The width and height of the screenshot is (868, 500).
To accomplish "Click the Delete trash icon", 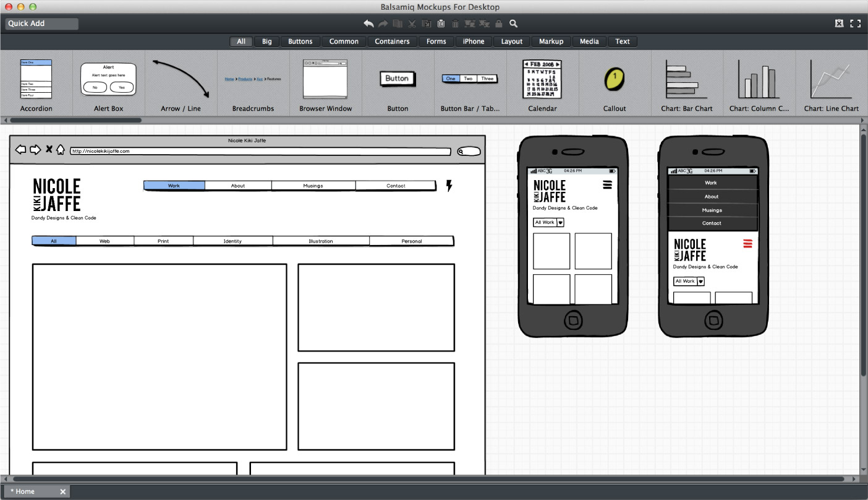I will pos(455,24).
